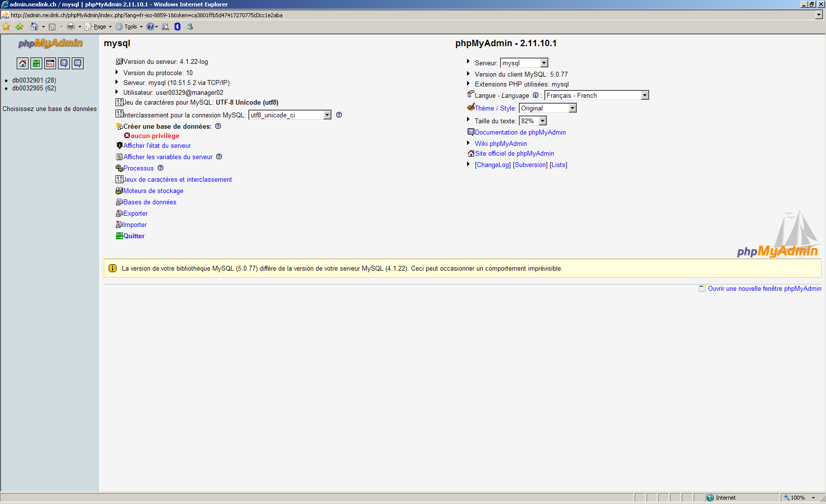
Task: Click the Quitter exit icon
Action: 119,236
